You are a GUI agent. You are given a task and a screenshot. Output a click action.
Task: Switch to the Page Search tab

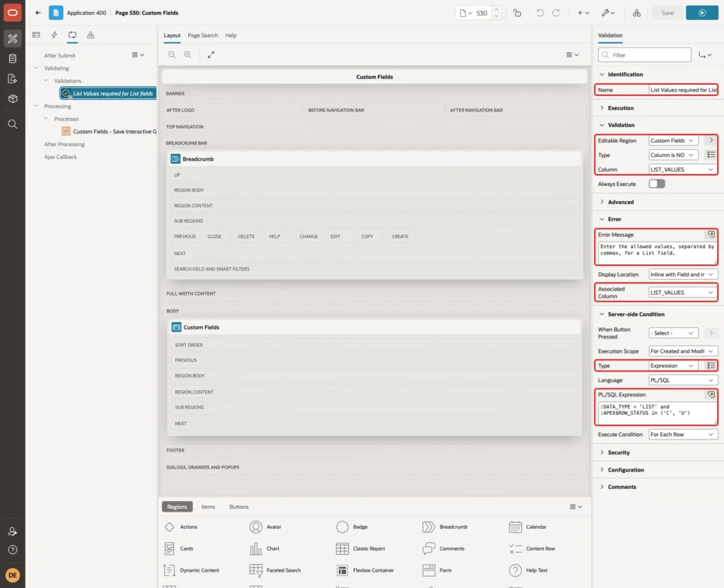tap(202, 35)
